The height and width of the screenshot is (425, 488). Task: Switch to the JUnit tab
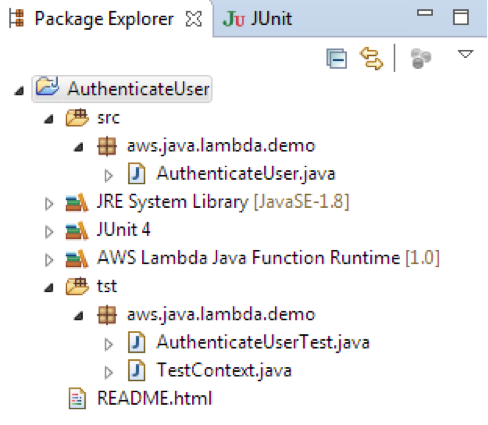coord(257,18)
